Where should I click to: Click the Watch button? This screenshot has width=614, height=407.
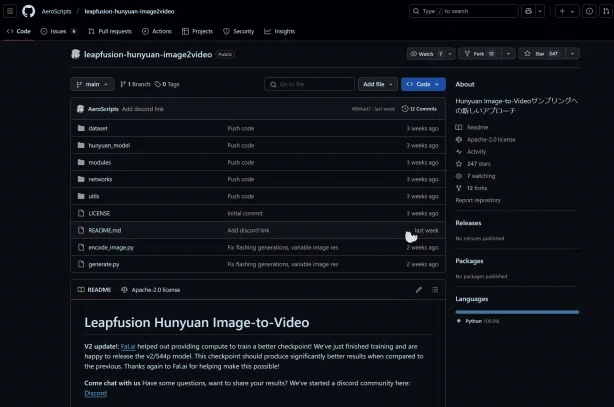pos(426,54)
